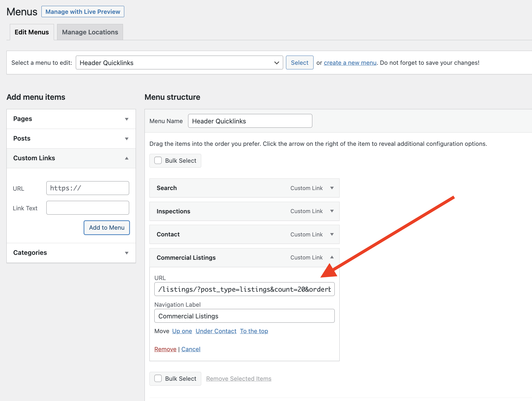532x401 pixels.
Task: Click Manage with Live Preview
Action: [83, 12]
